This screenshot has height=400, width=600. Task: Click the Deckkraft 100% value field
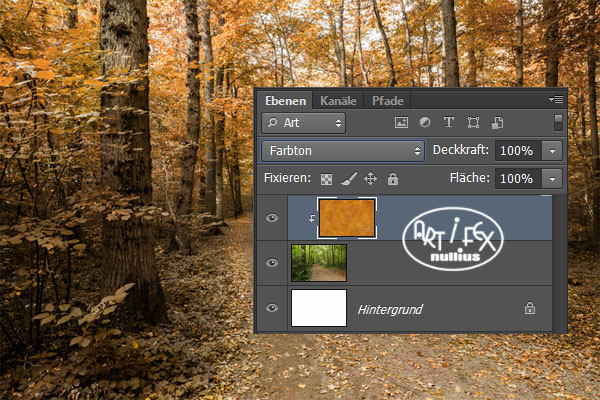tap(518, 150)
